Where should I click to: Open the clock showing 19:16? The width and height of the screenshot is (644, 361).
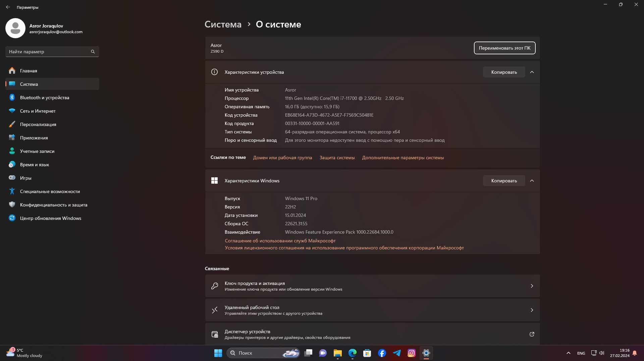pyautogui.click(x=620, y=353)
